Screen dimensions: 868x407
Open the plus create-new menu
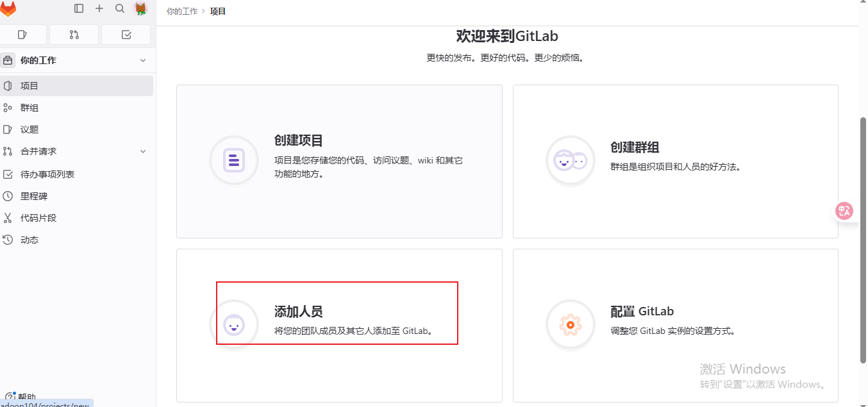click(99, 8)
